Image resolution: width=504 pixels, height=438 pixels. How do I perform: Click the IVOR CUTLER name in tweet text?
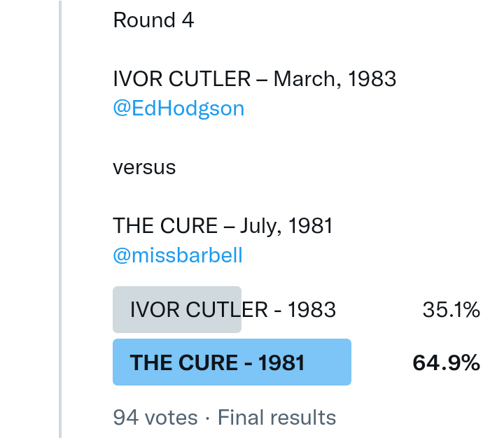181,79
